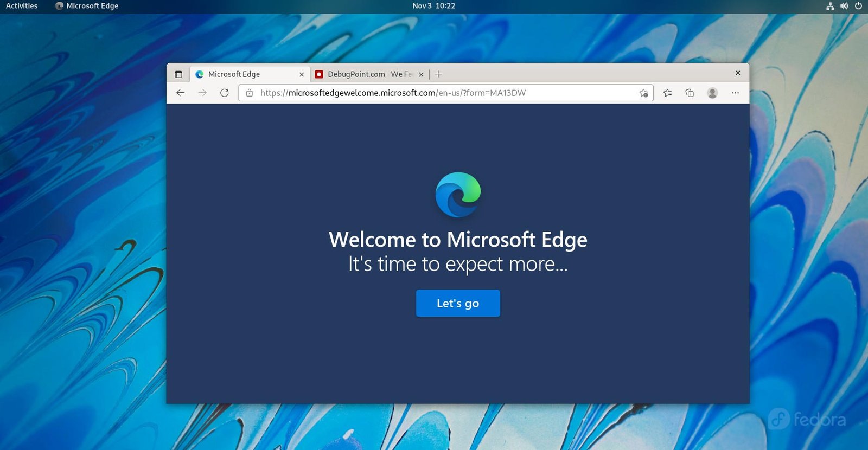This screenshot has width=868, height=450.
Task: Click the Edge logo on welcome page
Action: 458,195
